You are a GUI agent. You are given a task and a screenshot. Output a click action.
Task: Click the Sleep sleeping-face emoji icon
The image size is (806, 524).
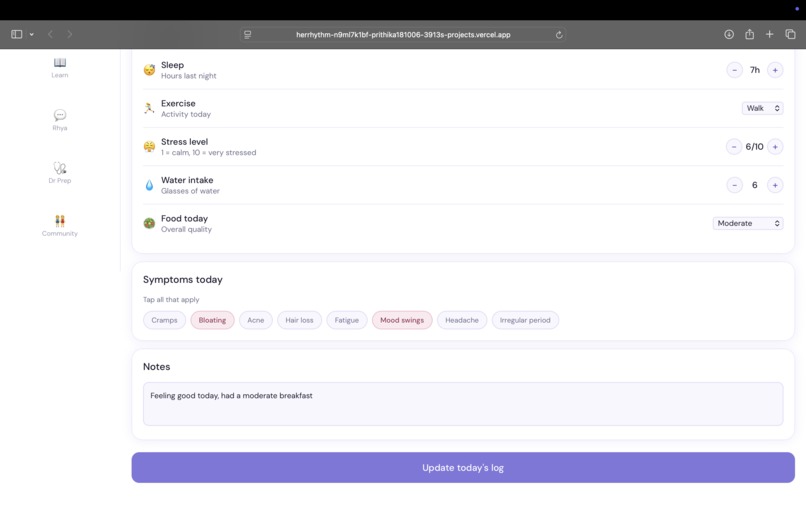(x=149, y=70)
